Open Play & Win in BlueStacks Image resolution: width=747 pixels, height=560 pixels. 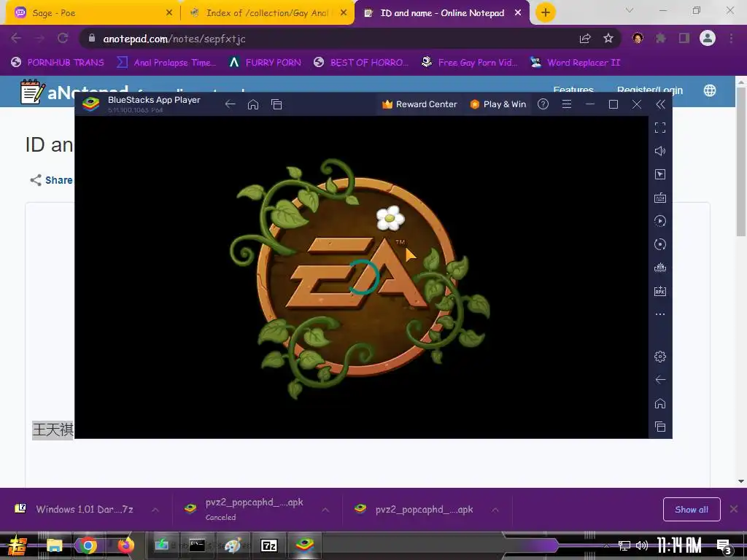point(498,104)
